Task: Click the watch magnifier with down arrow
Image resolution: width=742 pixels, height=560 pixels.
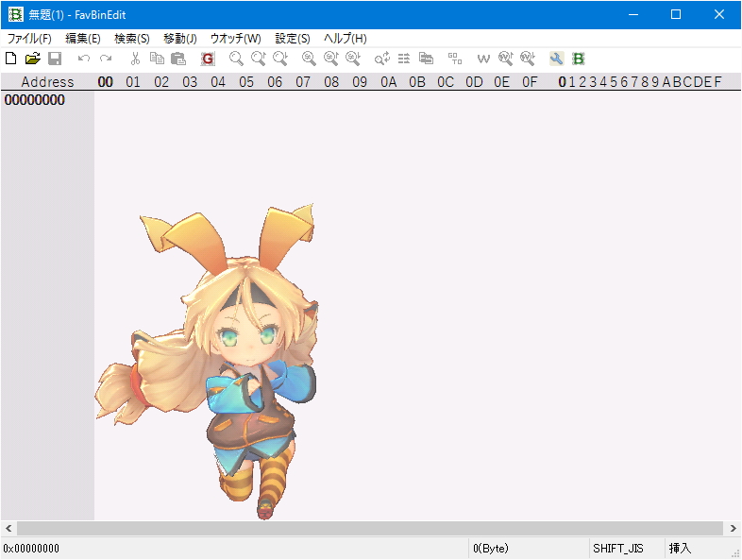Action: click(528, 59)
